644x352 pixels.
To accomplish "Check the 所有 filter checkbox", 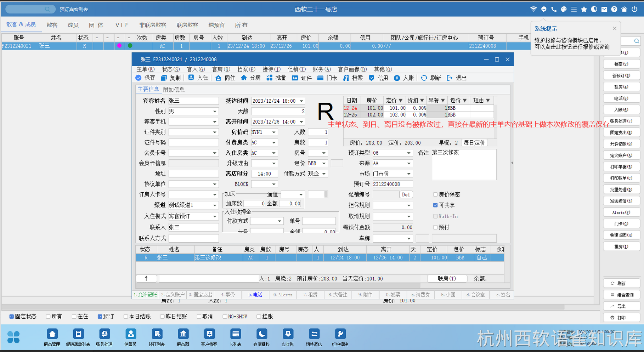I will (x=48, y=317).
